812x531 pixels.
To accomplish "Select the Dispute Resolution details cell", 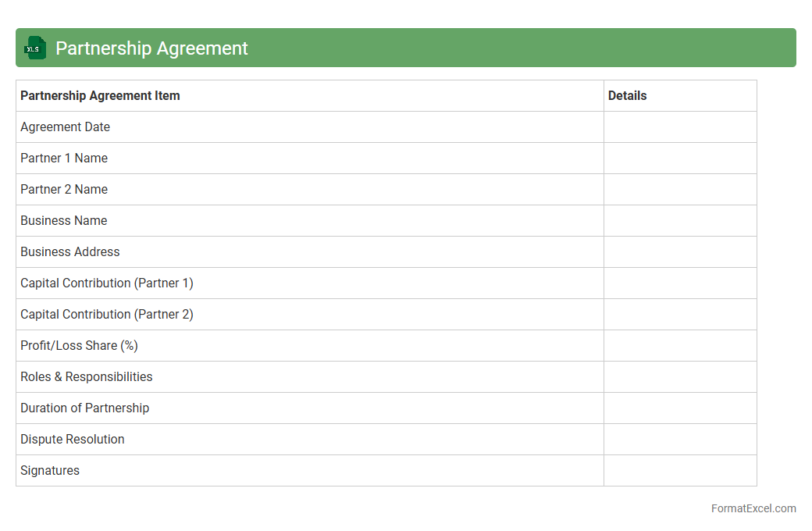I will coord(680,440).
